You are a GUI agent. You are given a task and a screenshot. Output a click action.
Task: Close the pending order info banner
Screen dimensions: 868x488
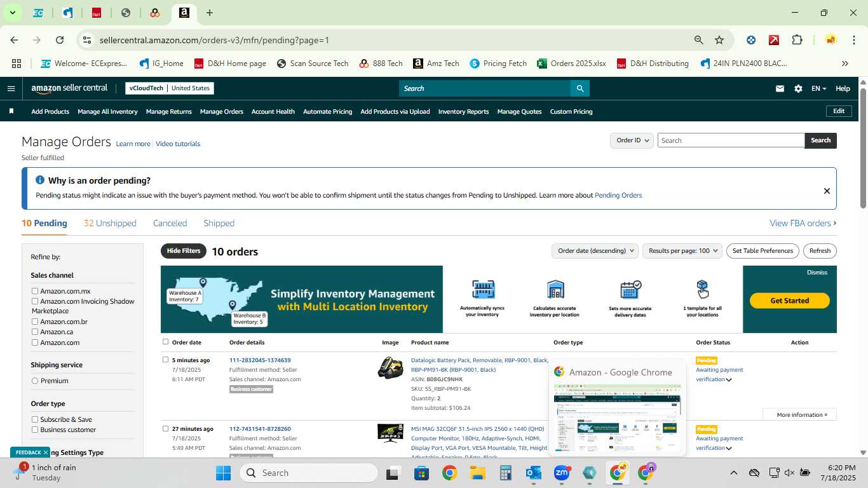827,191
